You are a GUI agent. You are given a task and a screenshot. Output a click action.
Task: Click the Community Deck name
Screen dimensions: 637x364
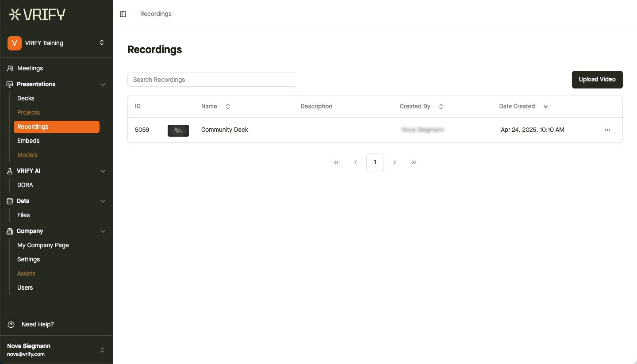click(x=225, y=130)
